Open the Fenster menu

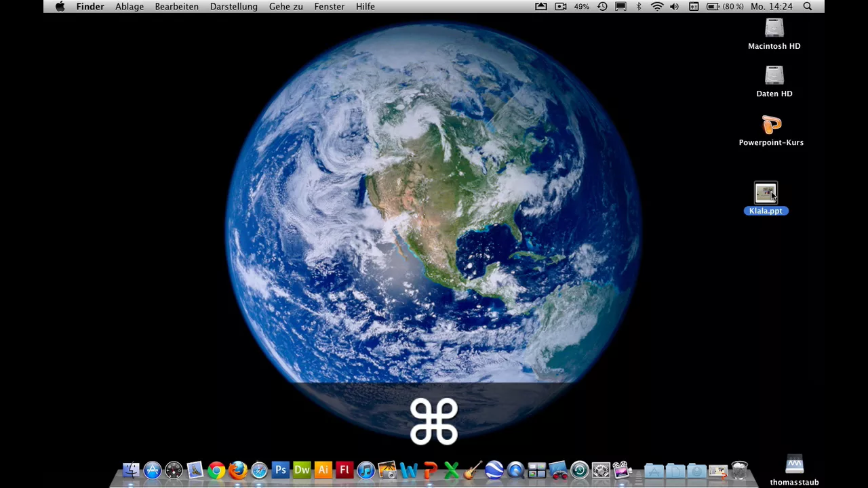coord(330,6)
